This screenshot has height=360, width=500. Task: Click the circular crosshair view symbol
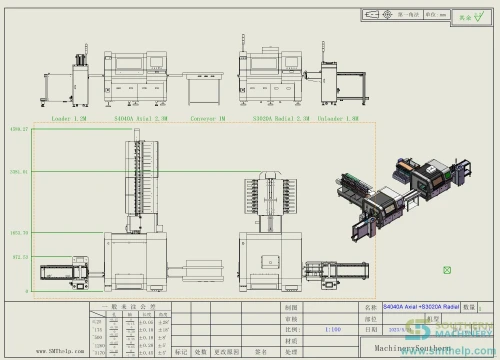pos(387,15)
